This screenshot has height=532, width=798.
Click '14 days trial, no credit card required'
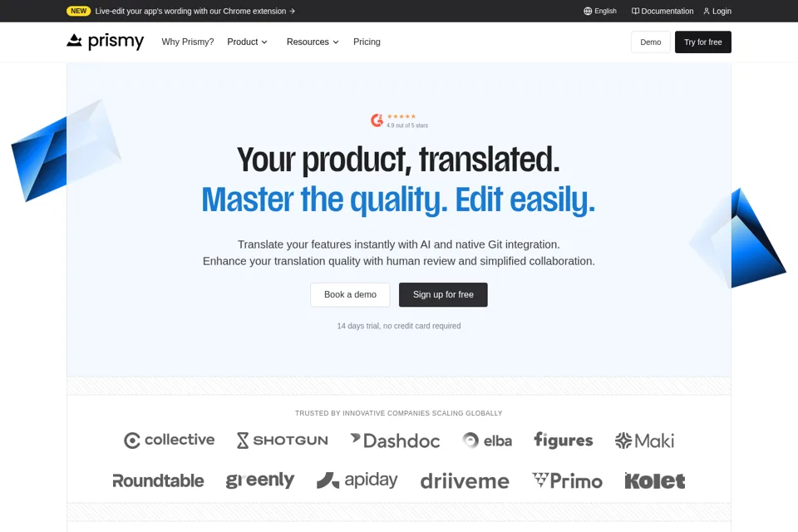[399, 326]
